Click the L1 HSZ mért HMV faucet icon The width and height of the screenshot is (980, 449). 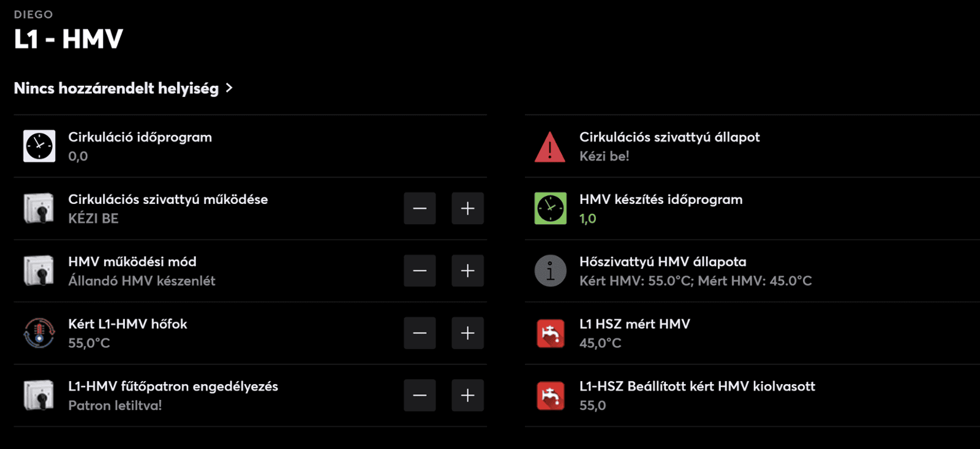click(x=550, y=333)
